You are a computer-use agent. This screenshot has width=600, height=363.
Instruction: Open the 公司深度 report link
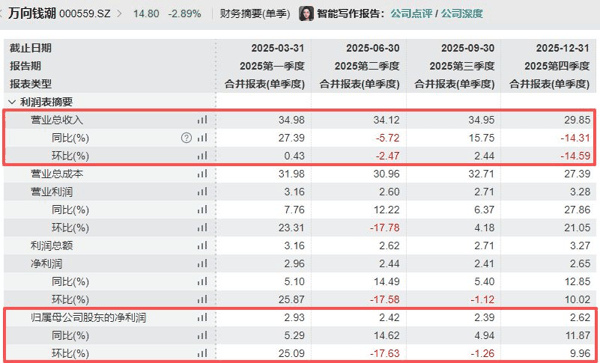[x=462, y=14]
